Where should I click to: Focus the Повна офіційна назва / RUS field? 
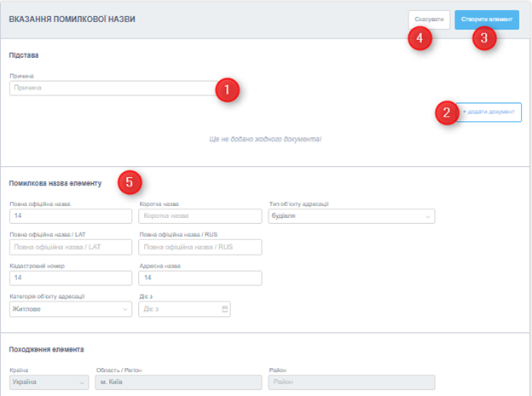tap(199, 247)
